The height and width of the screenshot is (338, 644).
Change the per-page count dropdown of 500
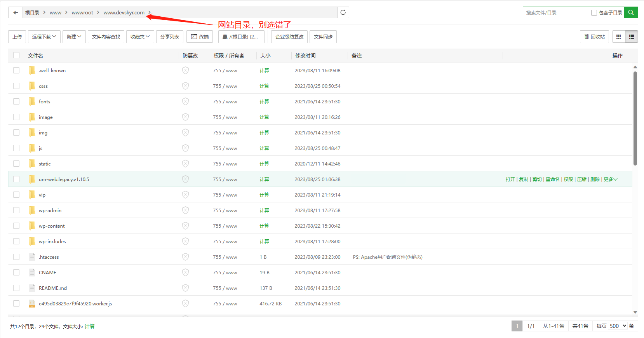click(618, 326)
